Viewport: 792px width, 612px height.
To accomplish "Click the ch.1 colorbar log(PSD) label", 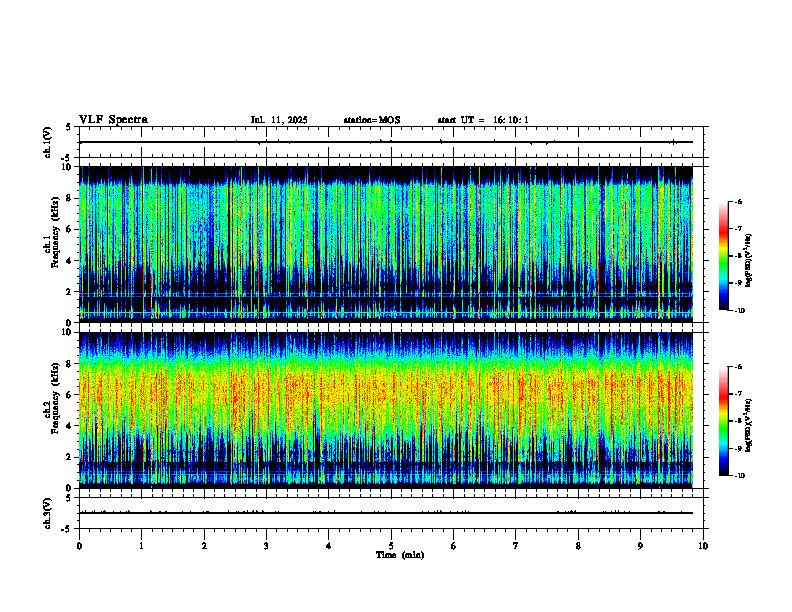I will pos(749,260).
